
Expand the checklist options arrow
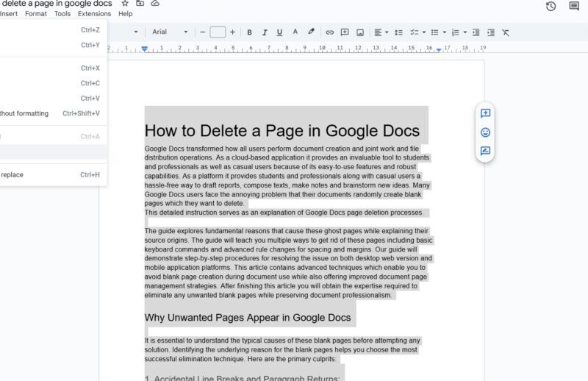click(424, 32)
